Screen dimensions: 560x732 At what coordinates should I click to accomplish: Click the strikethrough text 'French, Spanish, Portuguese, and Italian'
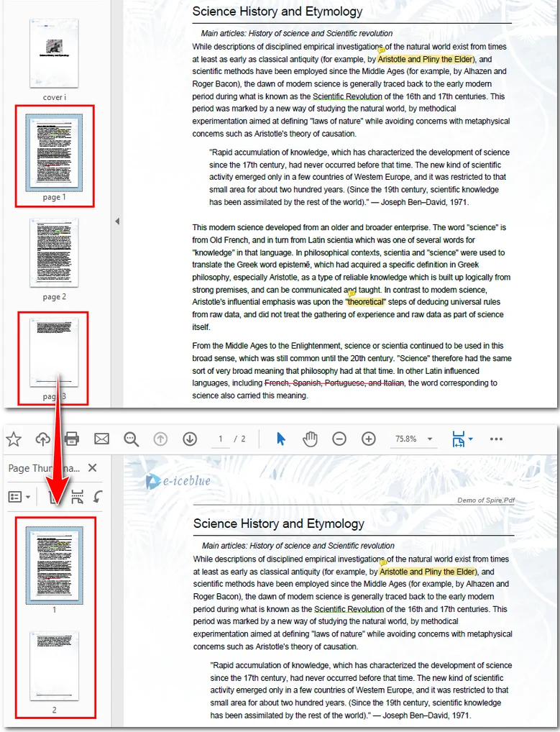[334, 383]
